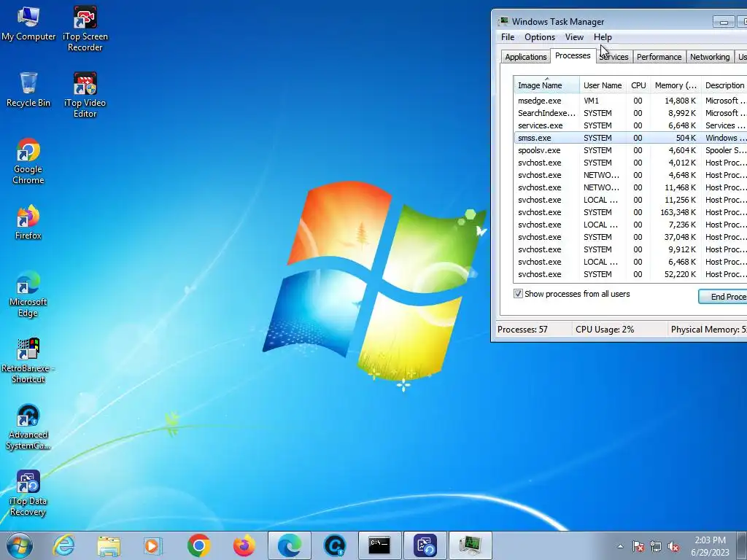This screenshot has width=747, height=560.
Task: Select svchost.exe row using 37,048 K
Action: pyautogui.click(x=630, y=237)
